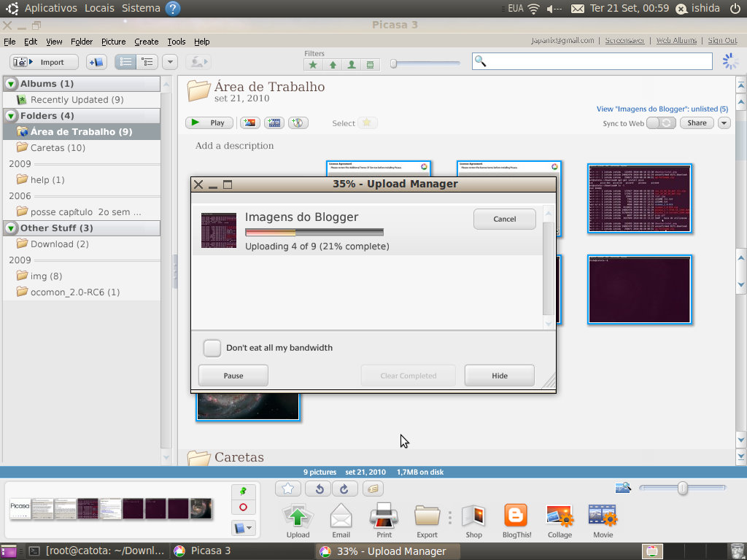Click the Sign Out link

(722, 41)
